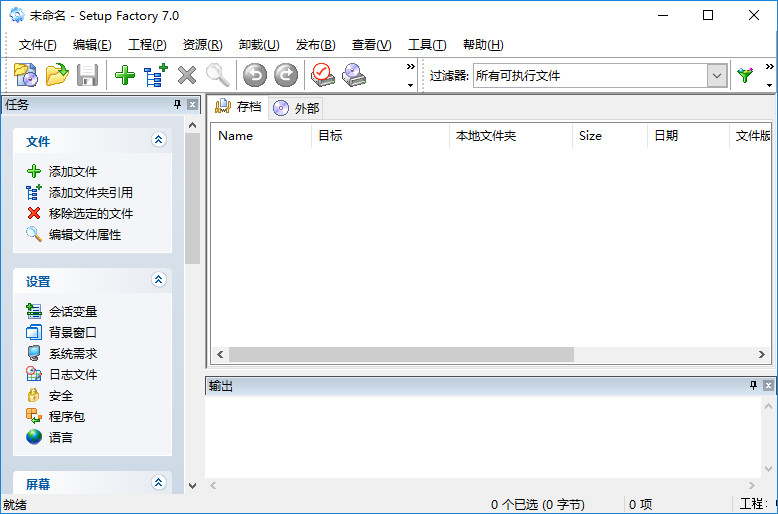This screenshot has height=514, width=778.
Task: Click the Add Folder Reference toolbar icon
Action: click(156, 75)
